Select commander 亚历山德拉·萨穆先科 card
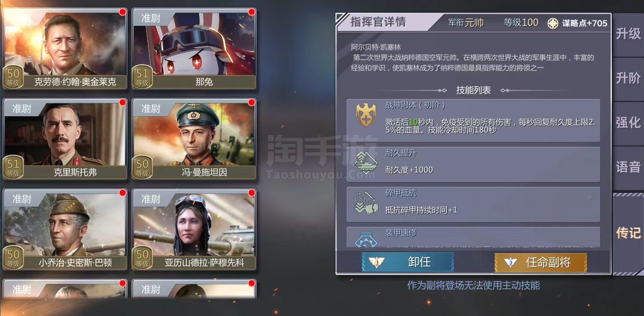The width and height of the screenshot is (644, 316). [194, 229]
